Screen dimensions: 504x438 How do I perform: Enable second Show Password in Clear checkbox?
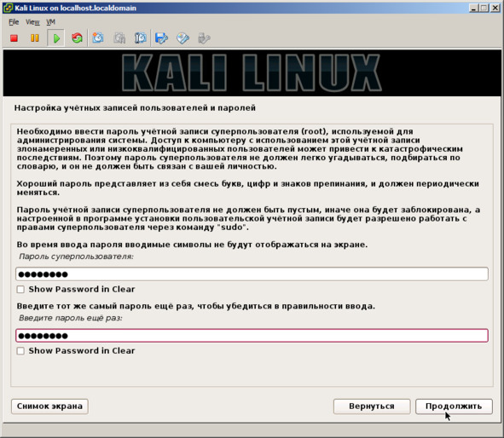20,351
